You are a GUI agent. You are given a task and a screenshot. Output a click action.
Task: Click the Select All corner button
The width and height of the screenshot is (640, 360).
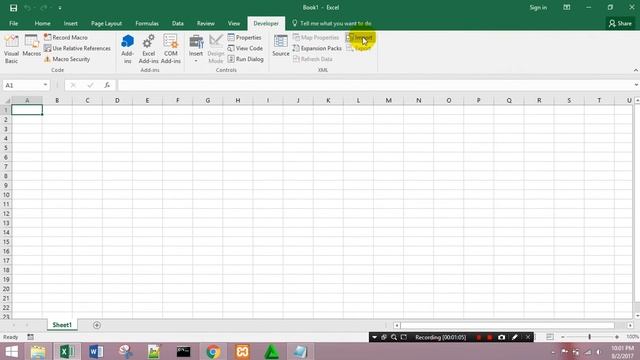click(x=6, y=100)
